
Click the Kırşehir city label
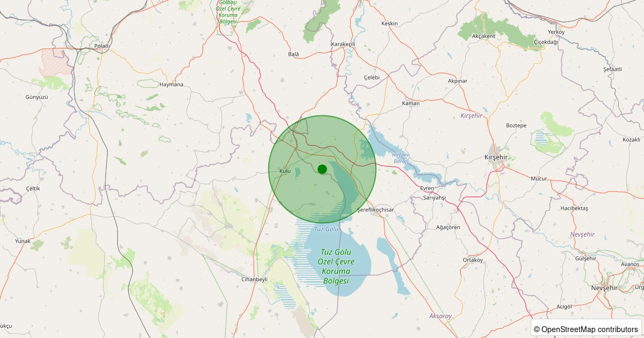tap(496, 157)
